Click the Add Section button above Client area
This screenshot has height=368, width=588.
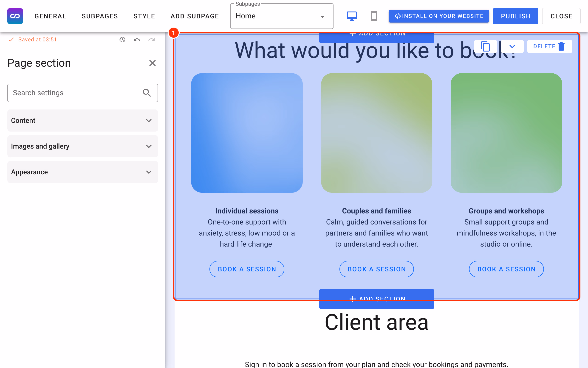click(377, 299)
